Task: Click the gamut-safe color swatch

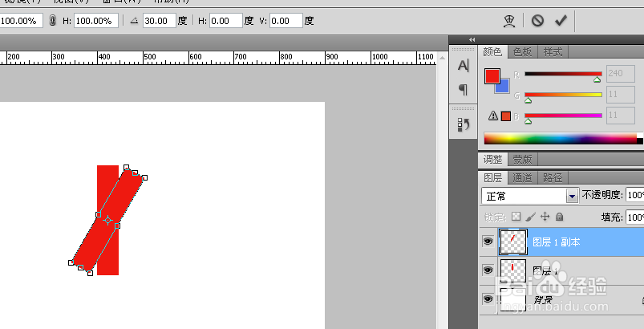Action: [x=505, y=116]
